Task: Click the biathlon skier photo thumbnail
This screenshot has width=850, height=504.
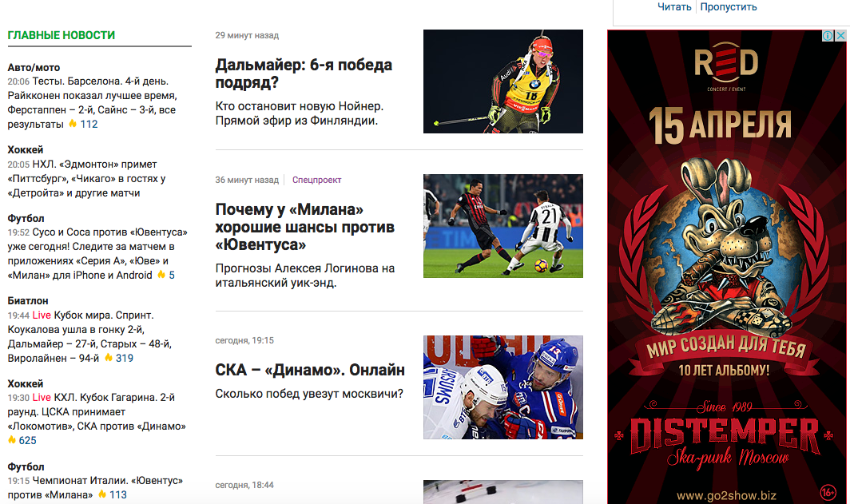Action: point(503,81)
